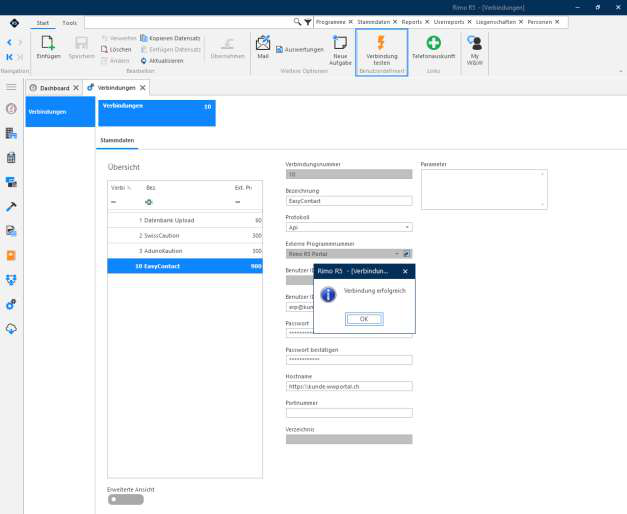This screenshot has height=514, width=627.
Task: Click the Aktualisieren refresh icon
Action: pos(144,61)
